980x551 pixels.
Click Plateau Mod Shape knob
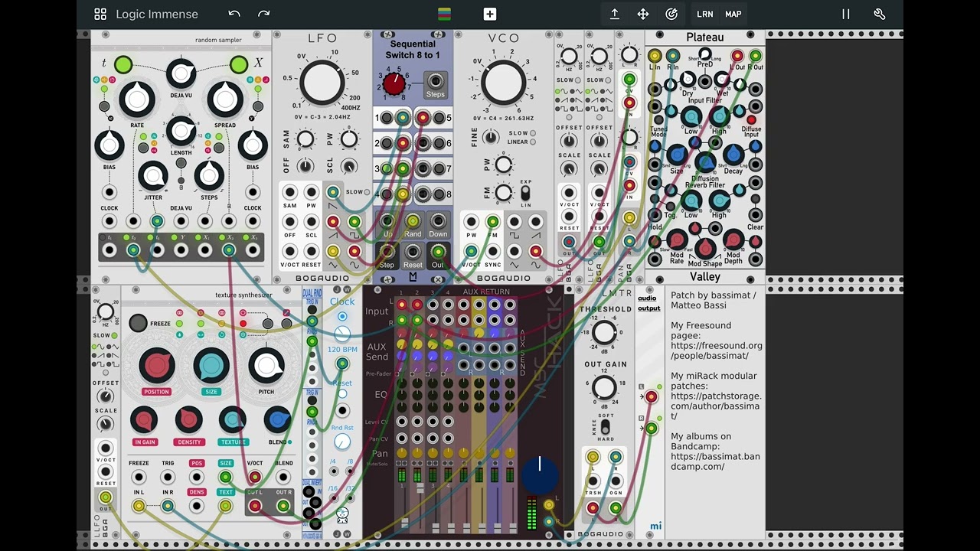pyautogui.click(x=705, y=248)
